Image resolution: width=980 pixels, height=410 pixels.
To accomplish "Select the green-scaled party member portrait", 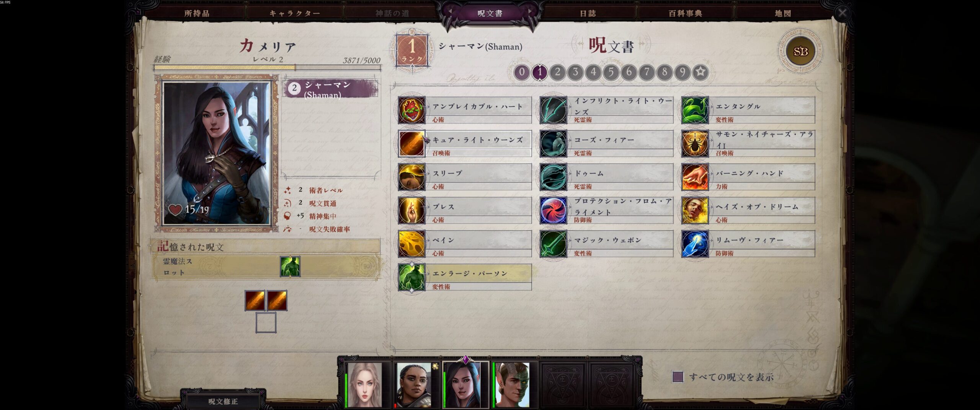I will click(513, 385).
